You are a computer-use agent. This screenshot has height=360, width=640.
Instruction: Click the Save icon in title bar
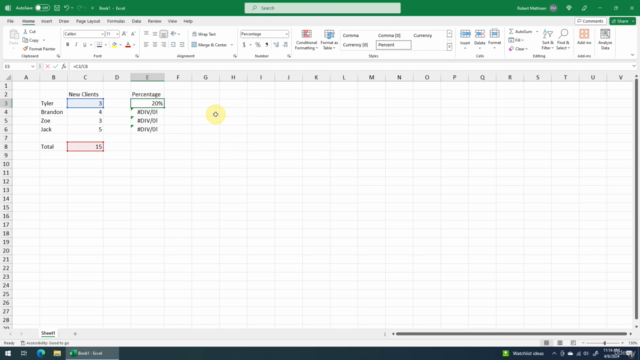click(x=57, y=8)
